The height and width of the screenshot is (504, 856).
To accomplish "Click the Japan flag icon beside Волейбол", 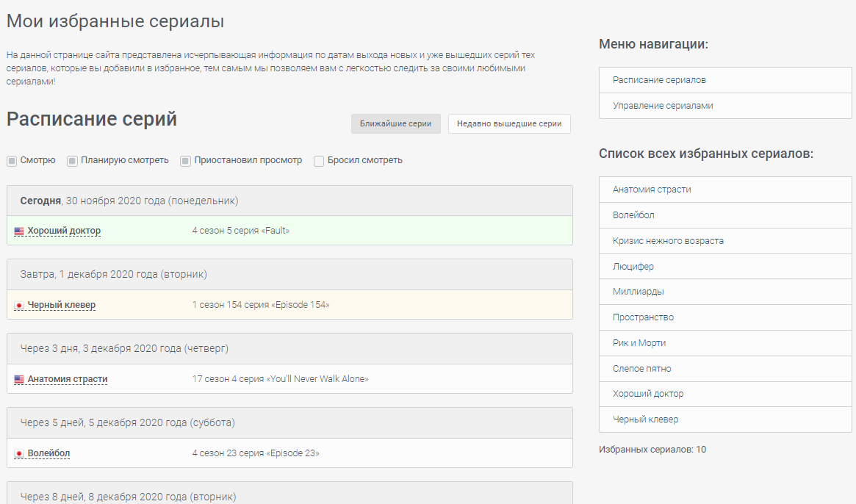I will (x=19, y=454).
